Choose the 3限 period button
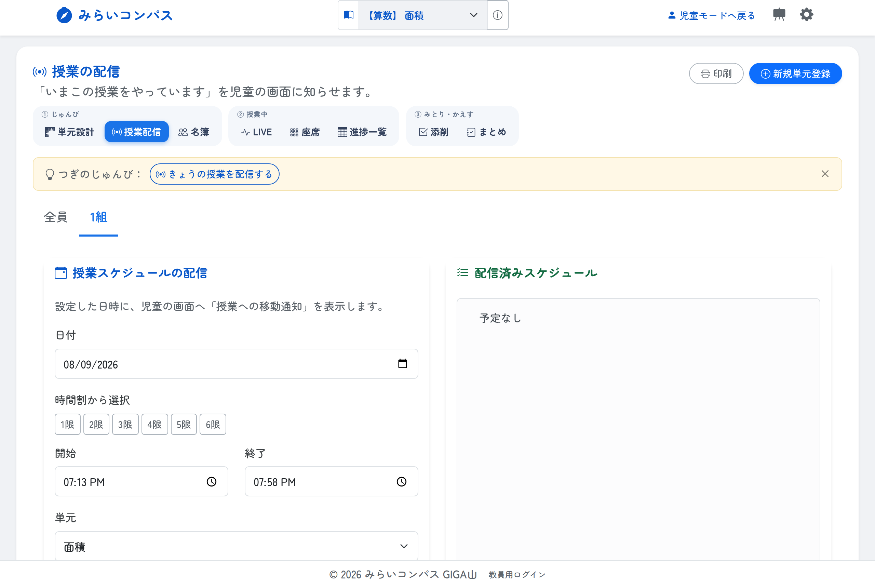875x588 pixels. 125,425
